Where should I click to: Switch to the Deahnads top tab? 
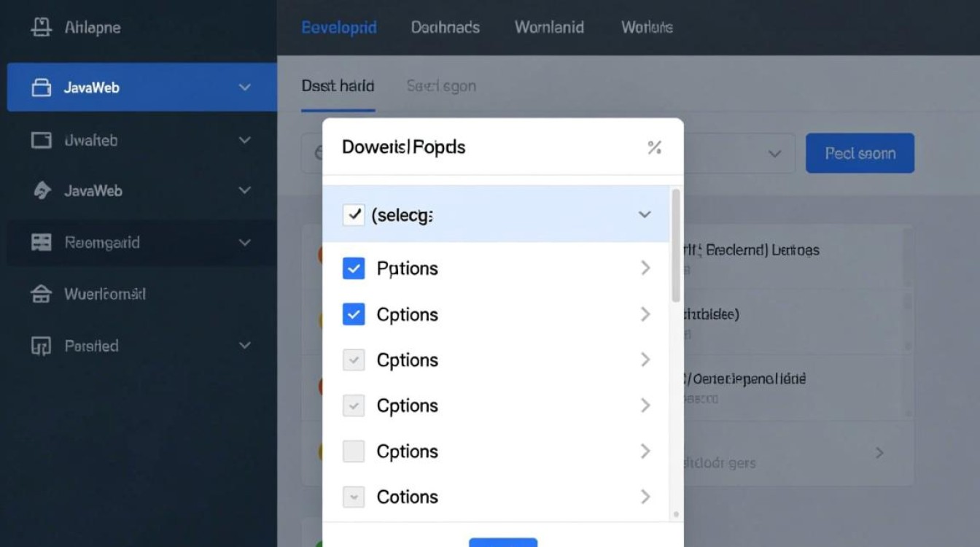(445, 28)
